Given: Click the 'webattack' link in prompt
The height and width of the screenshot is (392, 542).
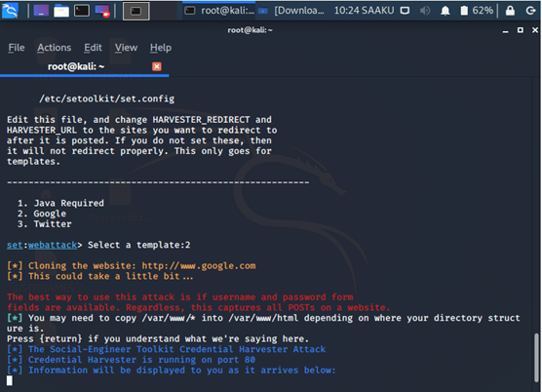Looking at the screenshot, I should click(53, 245).
